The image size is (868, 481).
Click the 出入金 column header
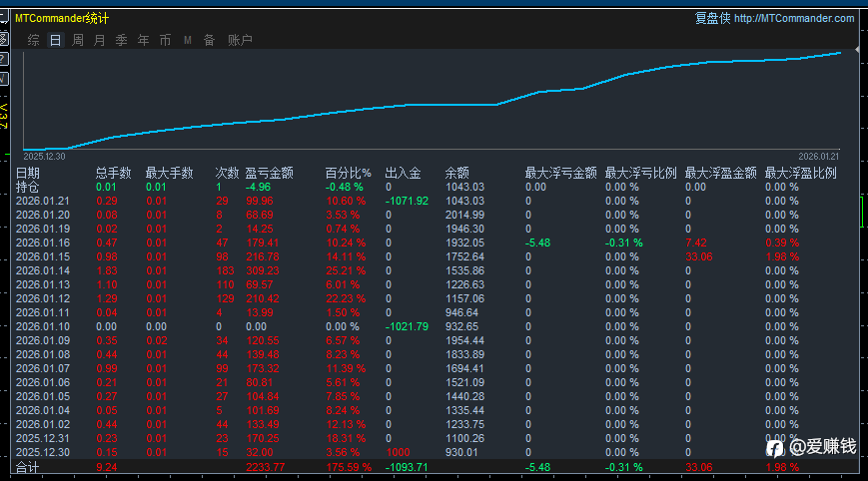[403, 173]
